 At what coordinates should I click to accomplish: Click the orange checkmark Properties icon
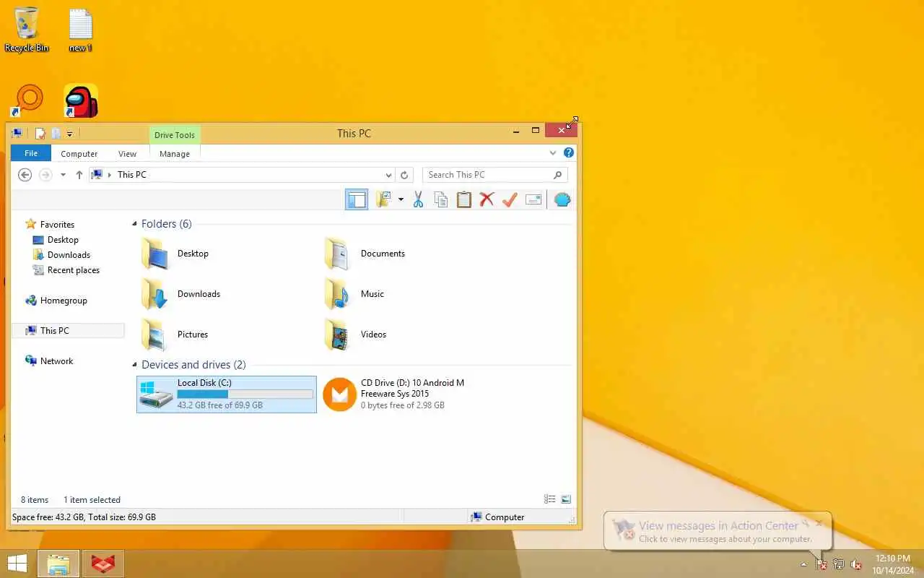tap(510, 200)
